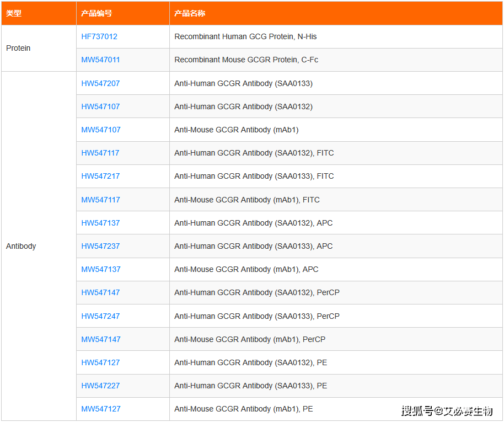Open product link HW547117
This screenshot has height=422, width=504.
coord(100,153)
